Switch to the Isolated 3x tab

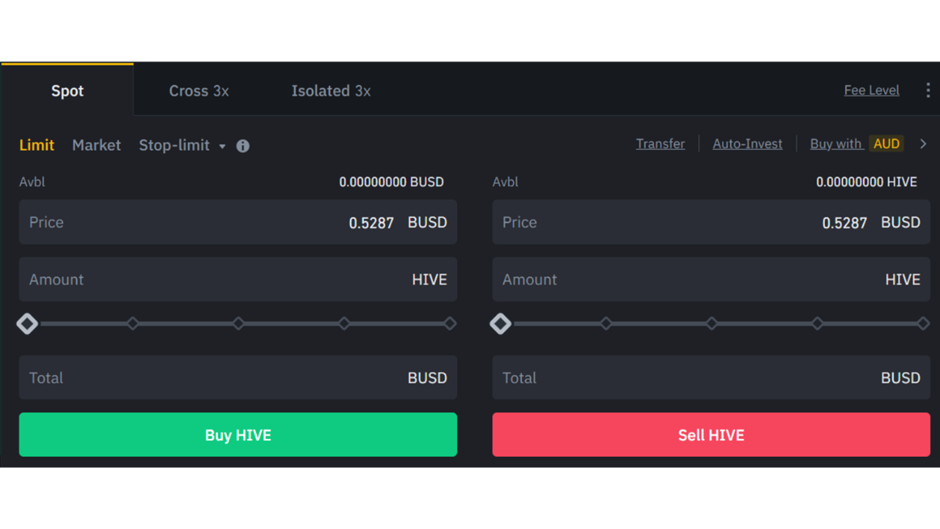331,91
